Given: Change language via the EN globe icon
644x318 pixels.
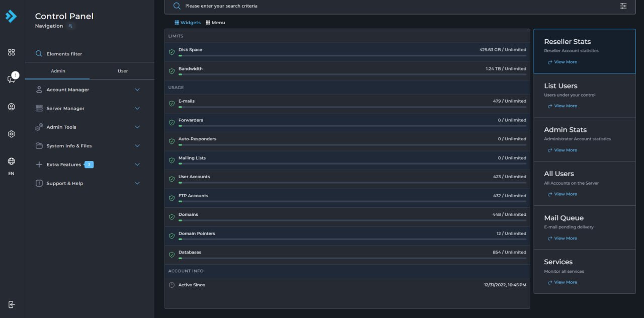Looking at the screenshot, I should (11, 162).
